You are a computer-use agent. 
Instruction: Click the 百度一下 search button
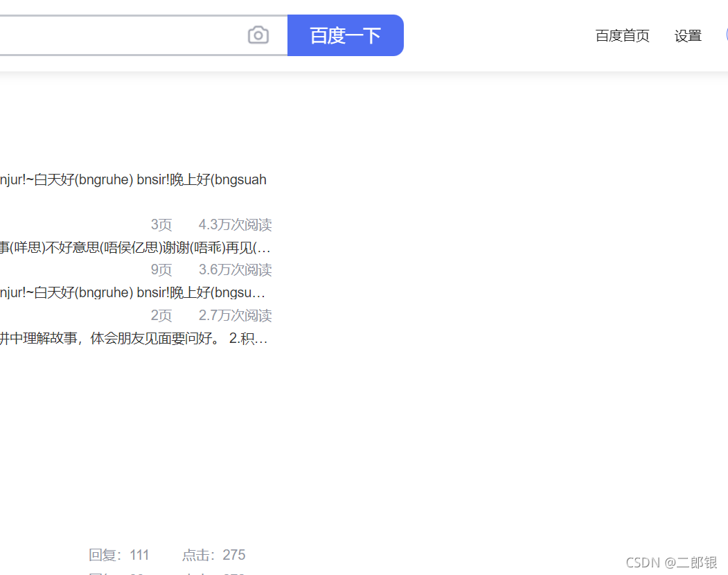346,35
